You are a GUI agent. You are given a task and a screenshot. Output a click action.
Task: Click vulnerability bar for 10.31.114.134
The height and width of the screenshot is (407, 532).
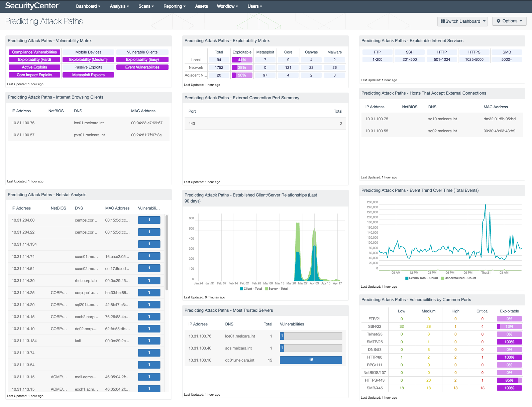[149, 244]
